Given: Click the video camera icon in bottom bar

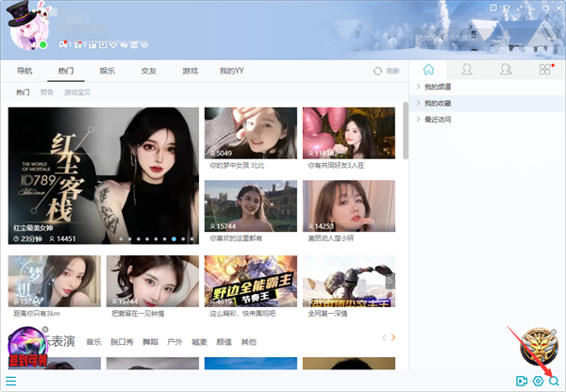Looking at the screenshot, I should click(521, 381).
